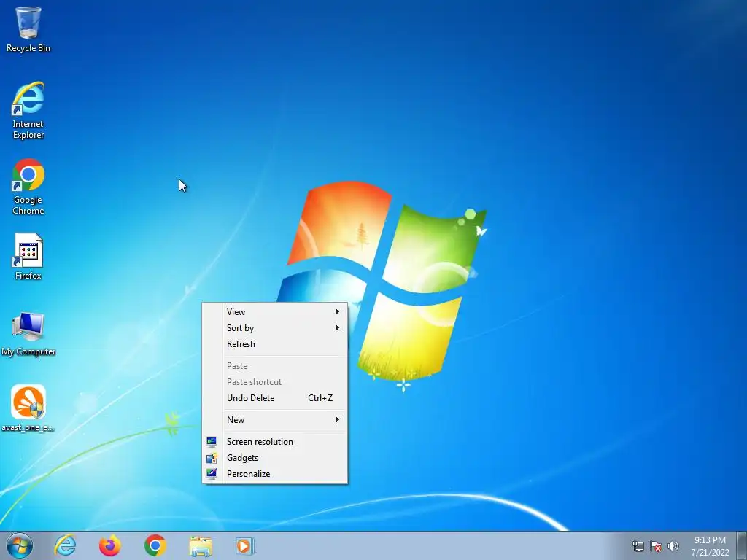Click the Personalize menu icon
This screenshot has height=560, width=747.
[x=212, y=474]
